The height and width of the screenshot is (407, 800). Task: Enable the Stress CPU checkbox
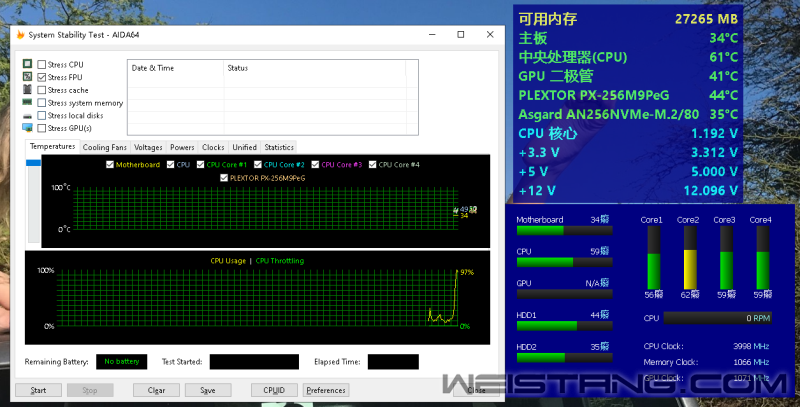coord(42,65)
